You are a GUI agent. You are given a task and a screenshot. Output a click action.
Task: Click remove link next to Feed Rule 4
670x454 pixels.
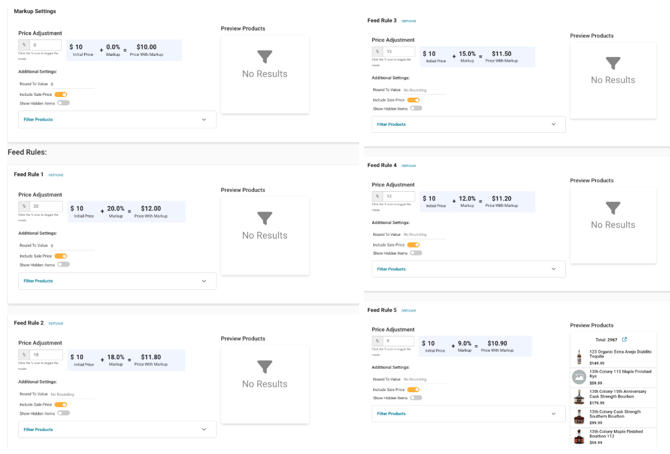tap(408, 165)
